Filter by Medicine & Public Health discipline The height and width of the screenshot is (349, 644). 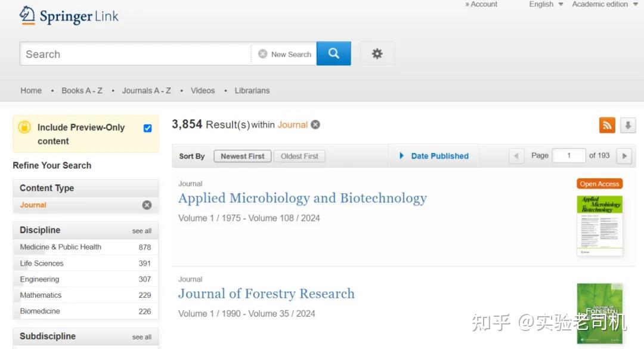pyautogui.click(x=60, y=247)
